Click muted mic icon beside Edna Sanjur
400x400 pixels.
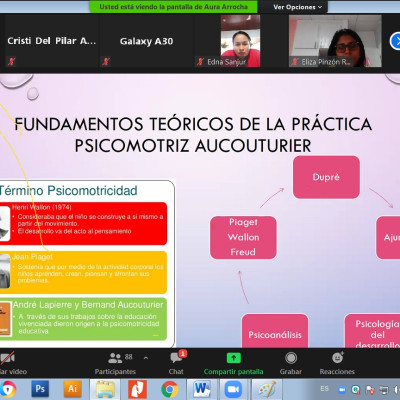click(x=200, y=62)
